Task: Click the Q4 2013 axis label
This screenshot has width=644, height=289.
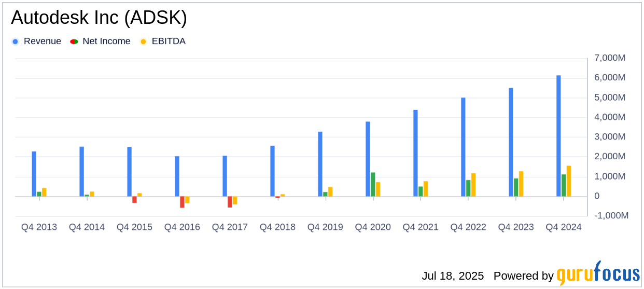Action: click(x=39, y=227)
